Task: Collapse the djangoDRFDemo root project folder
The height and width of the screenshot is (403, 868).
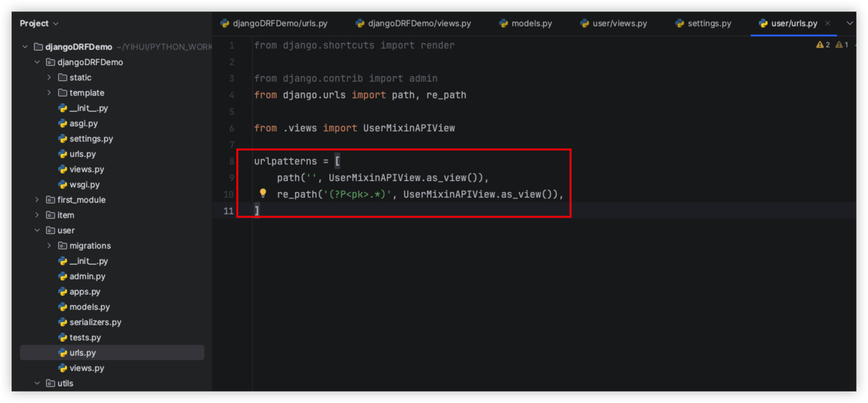Action: [x=26, y=47]
